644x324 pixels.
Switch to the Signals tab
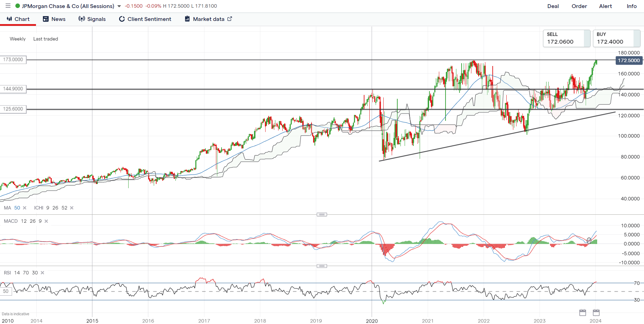(x=92, y=19)
